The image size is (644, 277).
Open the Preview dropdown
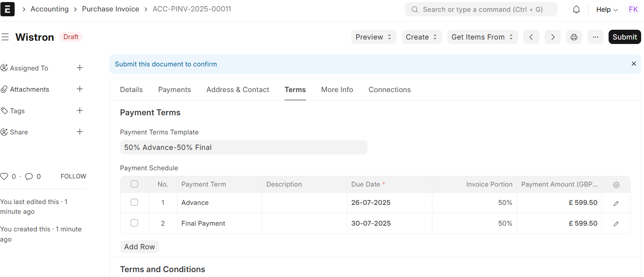point(373,37)
